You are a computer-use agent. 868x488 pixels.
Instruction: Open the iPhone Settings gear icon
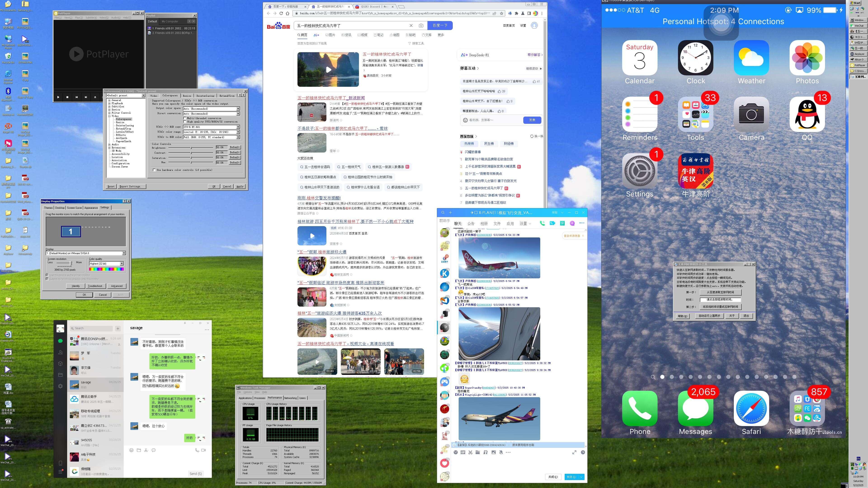tap(639, 171)
